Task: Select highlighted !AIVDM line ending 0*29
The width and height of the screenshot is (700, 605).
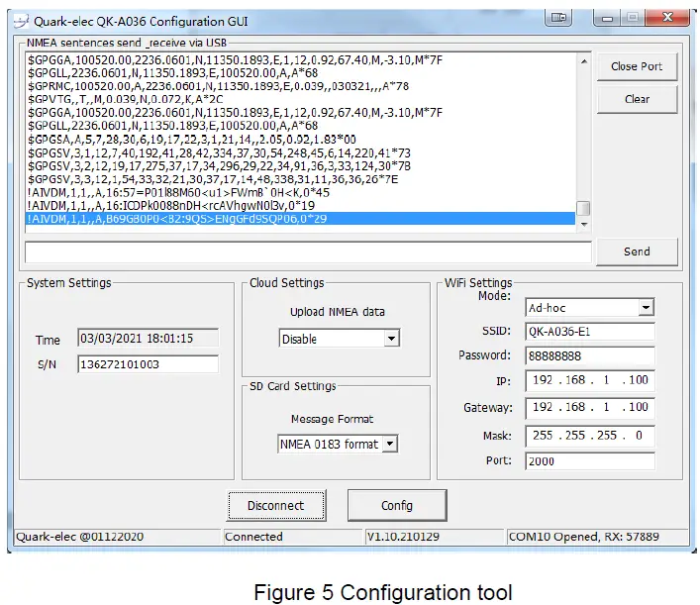Action: [300, 219]
